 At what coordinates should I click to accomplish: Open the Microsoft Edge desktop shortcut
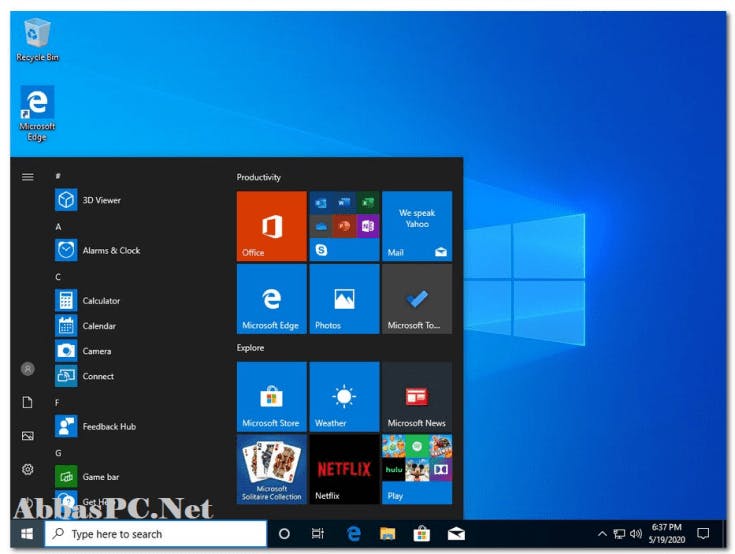[x=37, y=114]
